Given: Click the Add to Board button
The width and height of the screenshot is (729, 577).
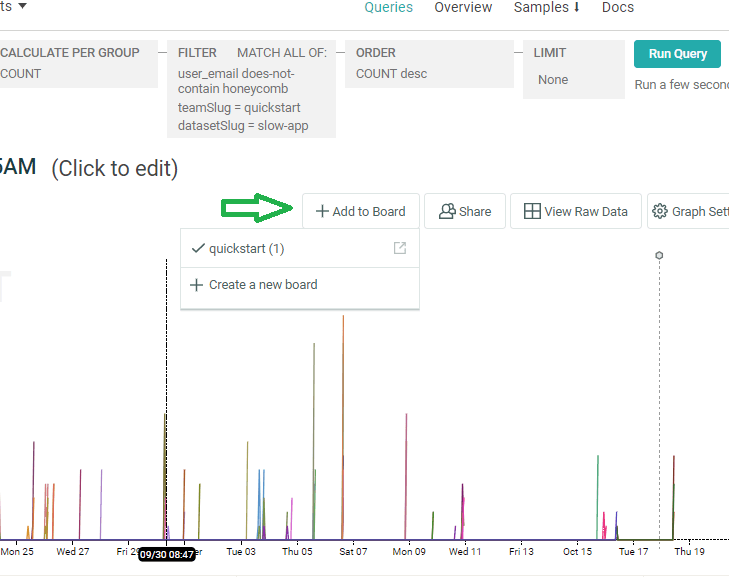Looking at the screenshot, I should pyautogui.click(x=360, y=211).
